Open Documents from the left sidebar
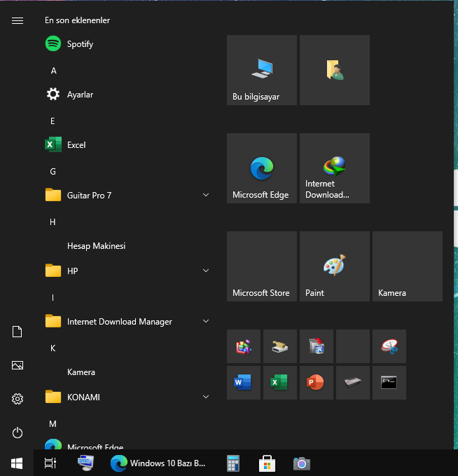458x476 pixels. click(18, 332)
